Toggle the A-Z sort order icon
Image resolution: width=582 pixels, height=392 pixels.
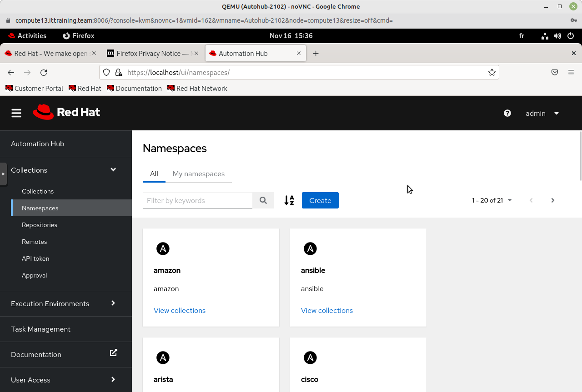pos(289,200)
